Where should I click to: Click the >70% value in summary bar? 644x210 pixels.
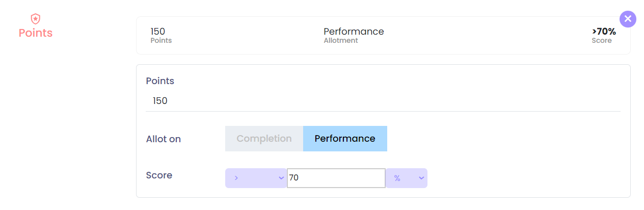pos(604,32)
